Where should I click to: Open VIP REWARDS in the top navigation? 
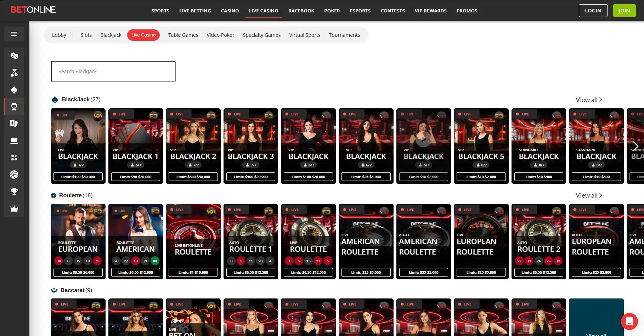point(431,11)
